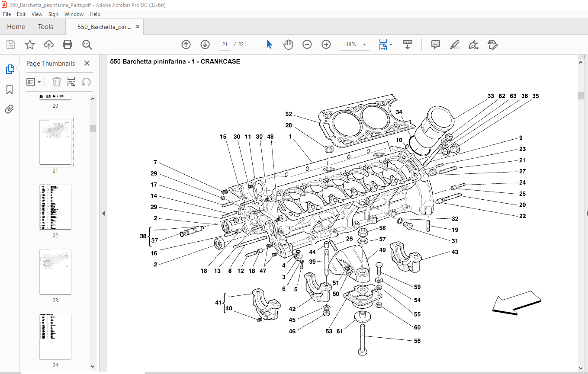588x374 pixels.
Task: Go to next page arrow
Action: 205,45
